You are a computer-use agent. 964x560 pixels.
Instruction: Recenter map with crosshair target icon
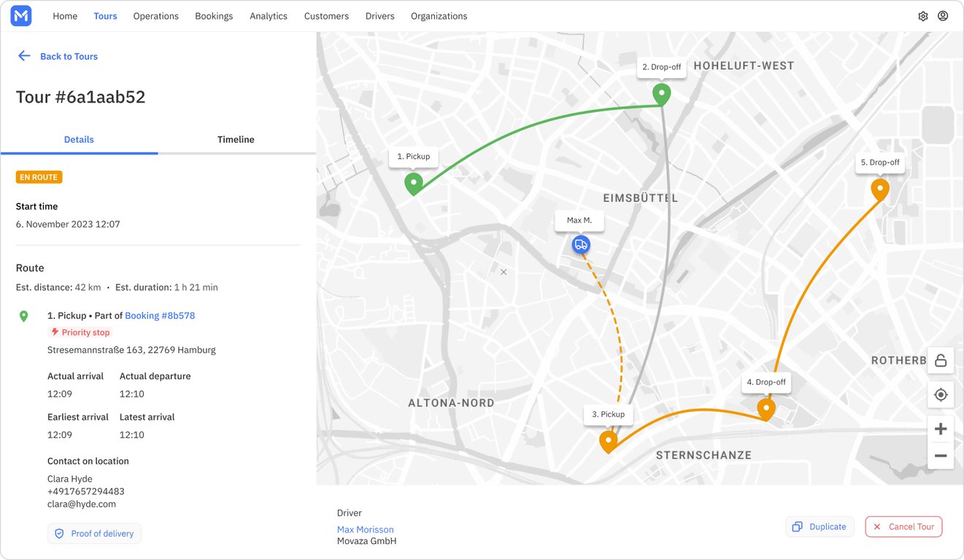coord(941,394)
